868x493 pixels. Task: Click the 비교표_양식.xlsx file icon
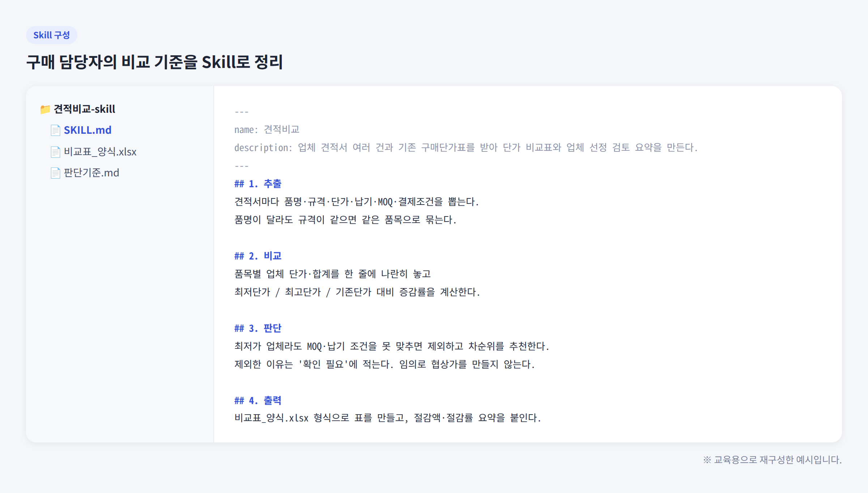55,152
